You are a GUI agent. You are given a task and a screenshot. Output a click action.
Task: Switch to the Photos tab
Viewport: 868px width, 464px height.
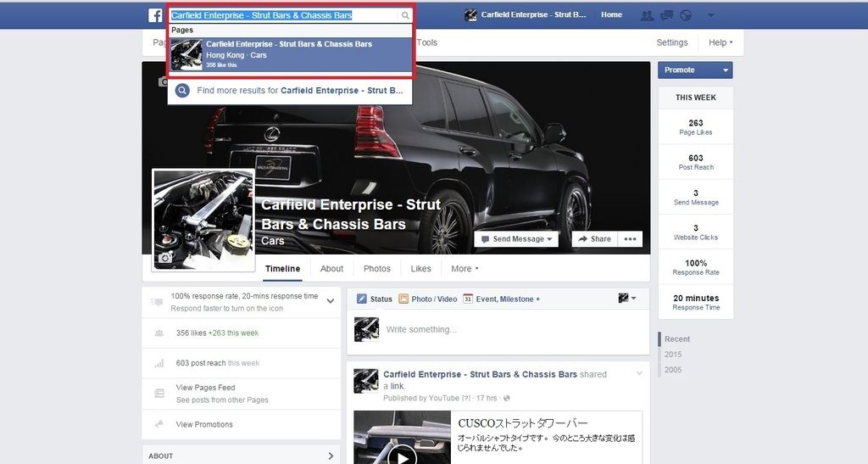pyautogui.click(x=377, y=269)
